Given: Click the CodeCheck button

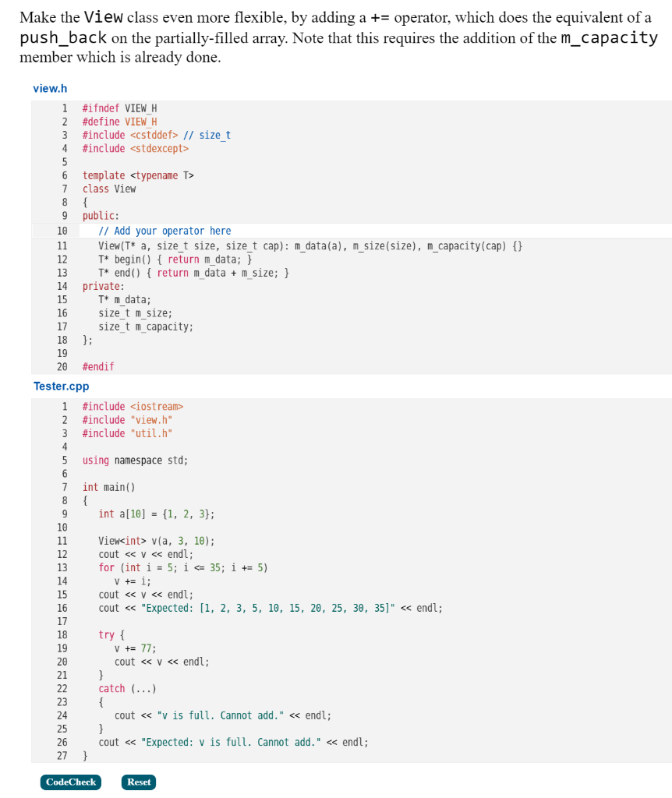Looking at the screenshot, I should point(70,782).
